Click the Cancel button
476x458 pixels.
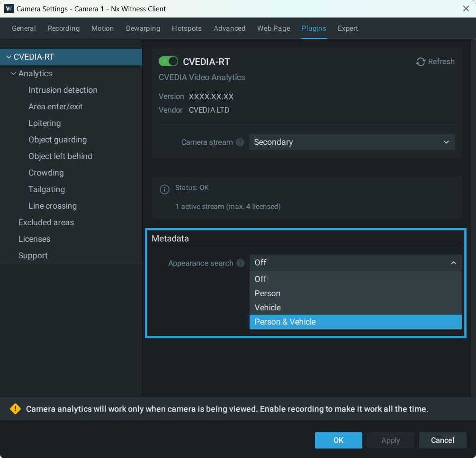(x=442, y=440)
